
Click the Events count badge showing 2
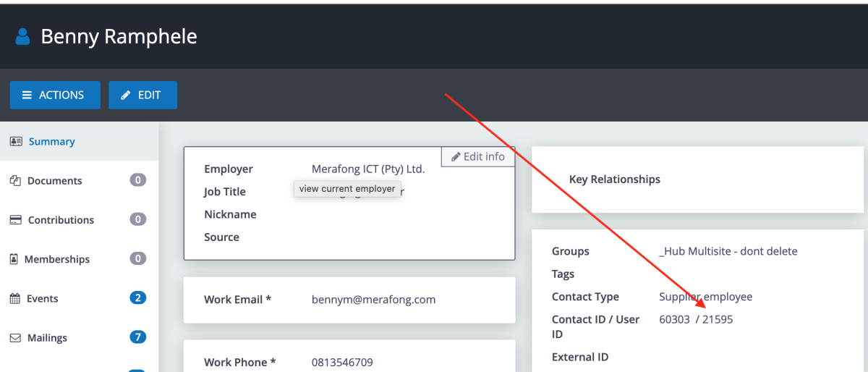pyautogui.click(x=137, y=297)
